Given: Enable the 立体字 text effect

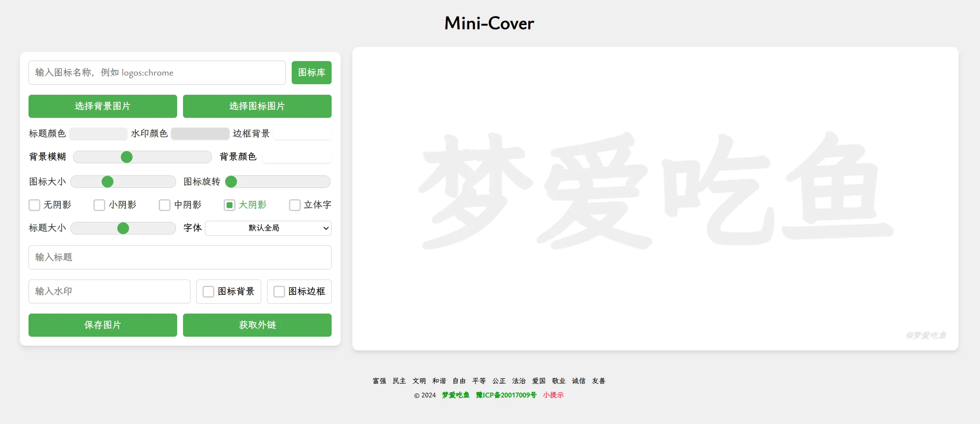Looking at the screenshot, I should (295, 205).
